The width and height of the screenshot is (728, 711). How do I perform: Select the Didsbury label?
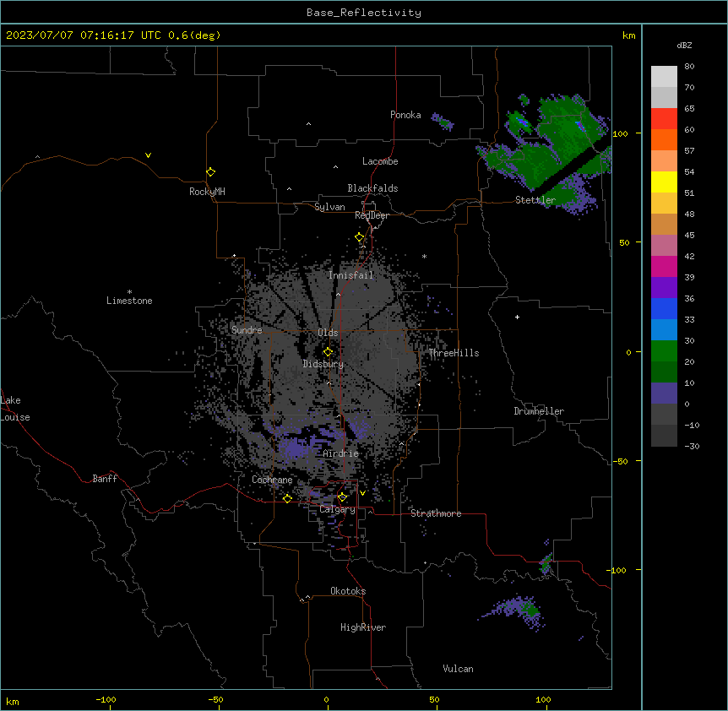[x=323, y=364]
